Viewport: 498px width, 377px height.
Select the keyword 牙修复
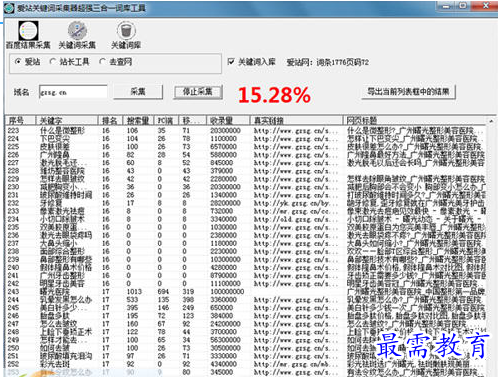(51, 203)
